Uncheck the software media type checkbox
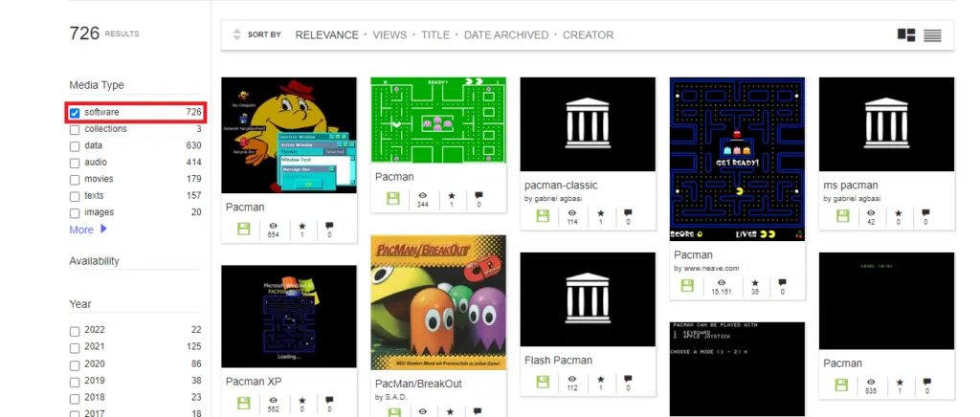 coord(75,113)
